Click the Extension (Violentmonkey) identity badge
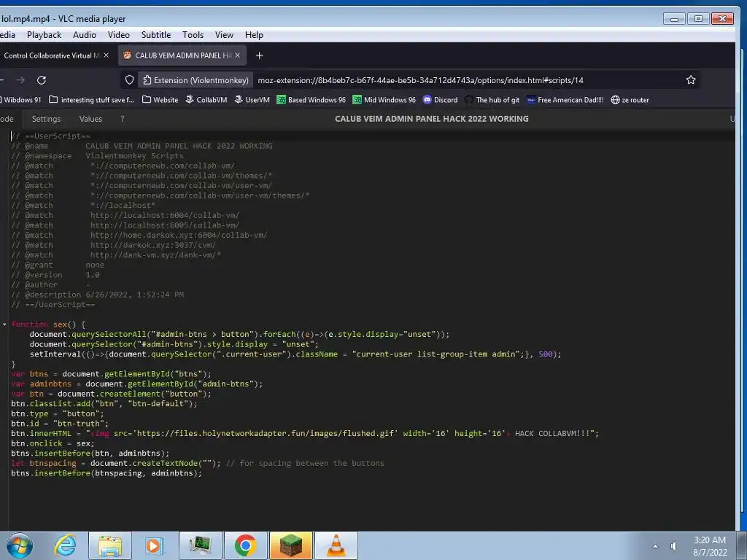This screenshot has width=747, height=560. (196, 80)
